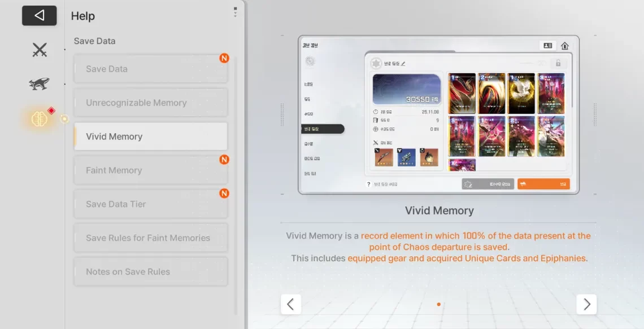Go to the previous help page

tap(290, 305)
